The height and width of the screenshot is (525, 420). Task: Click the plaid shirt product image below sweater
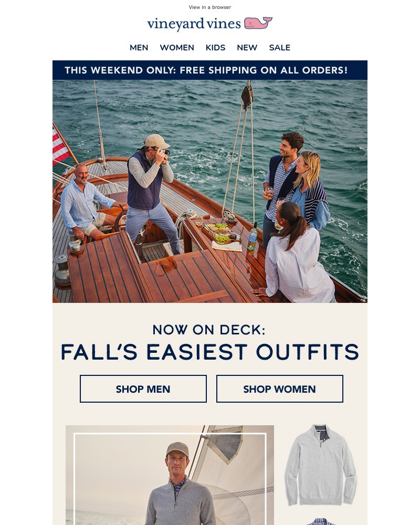point(321,521)
